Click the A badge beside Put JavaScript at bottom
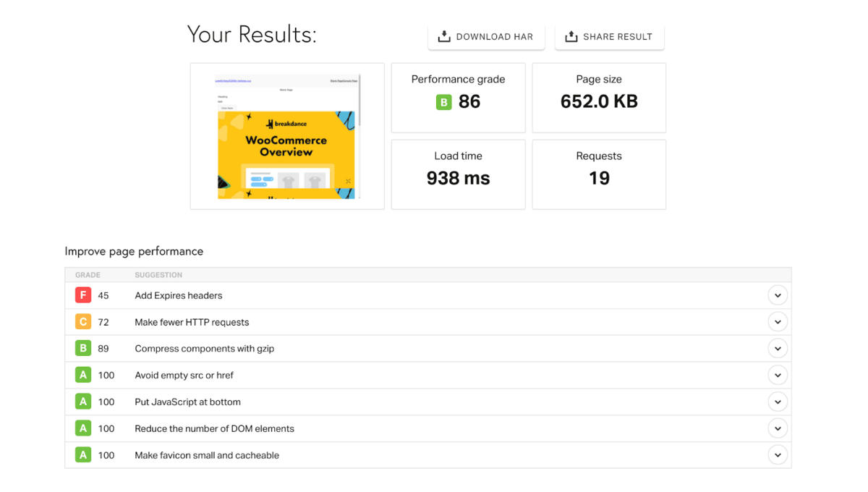The width and height of the screenshot is (868, 492). point(83,402)
